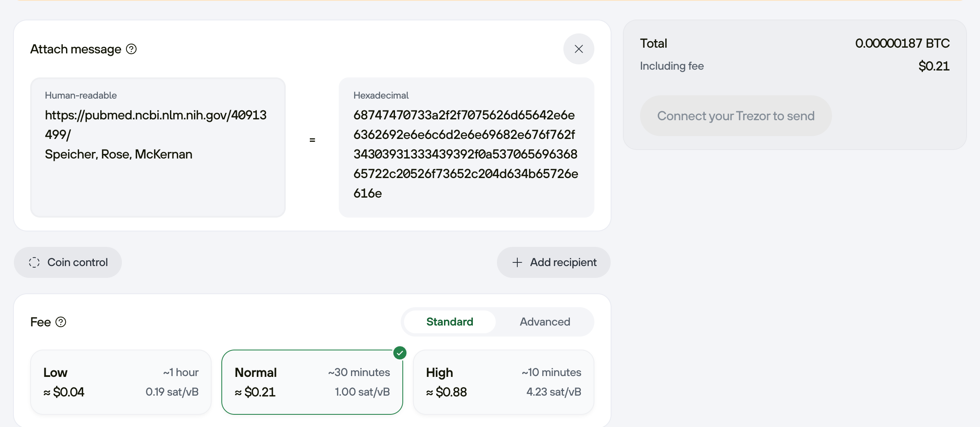Screen dimensions: 980x427
Task: Click the dashed circle Coin control icon
Action: pyautogui.click(x=34, y=262)
